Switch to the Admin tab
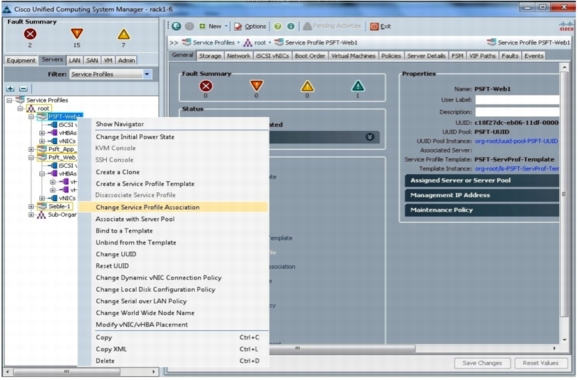 126,60
